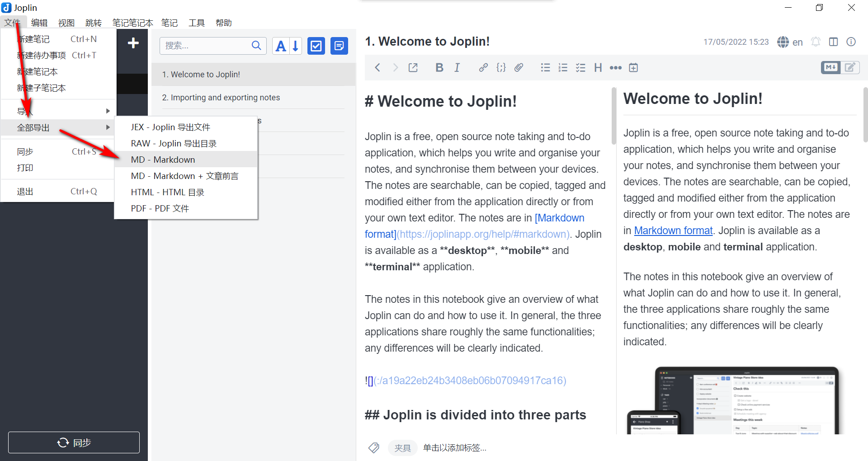
Task: Click the code block braces icon
Action: [x=501, y=68]
